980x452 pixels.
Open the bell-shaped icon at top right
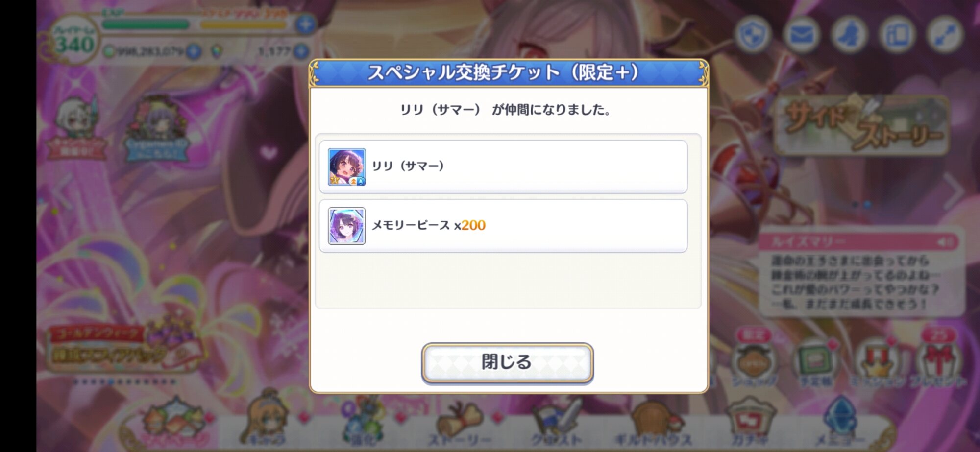click(849, 35)
